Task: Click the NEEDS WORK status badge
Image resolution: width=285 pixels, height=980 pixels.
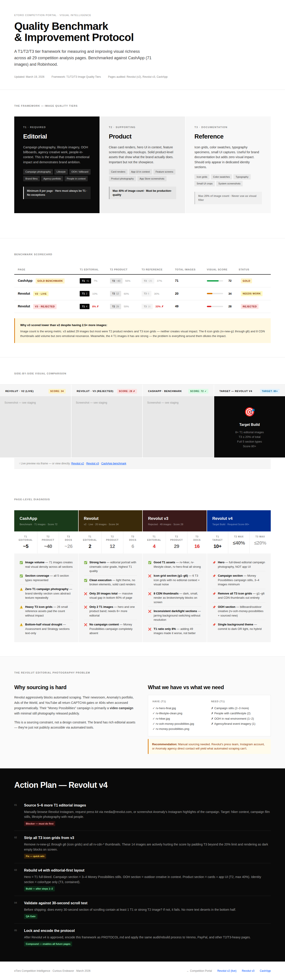Action: coord(252,294)
